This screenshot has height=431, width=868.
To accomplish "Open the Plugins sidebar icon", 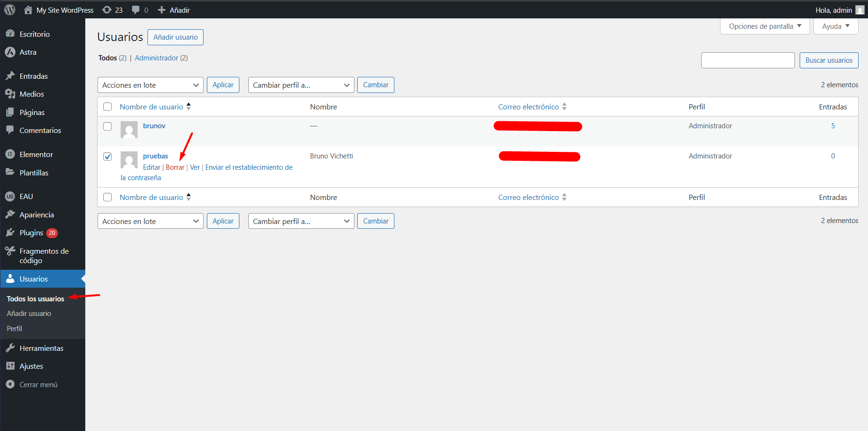I will 10,232.
